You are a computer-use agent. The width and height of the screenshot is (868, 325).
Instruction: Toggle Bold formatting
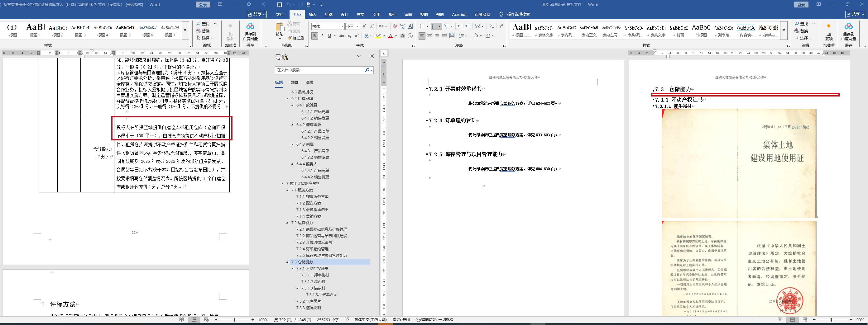pyautogui.click(x=314, y=36)
